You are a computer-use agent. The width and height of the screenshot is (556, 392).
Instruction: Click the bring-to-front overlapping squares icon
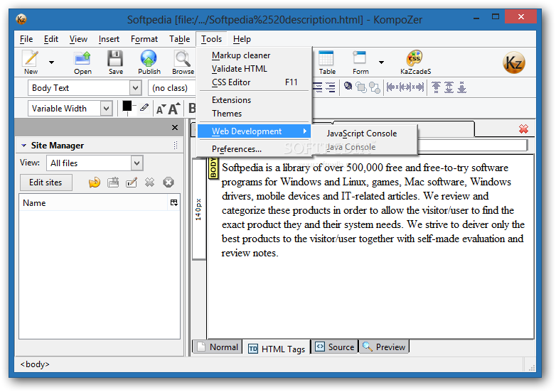point(361,87)
